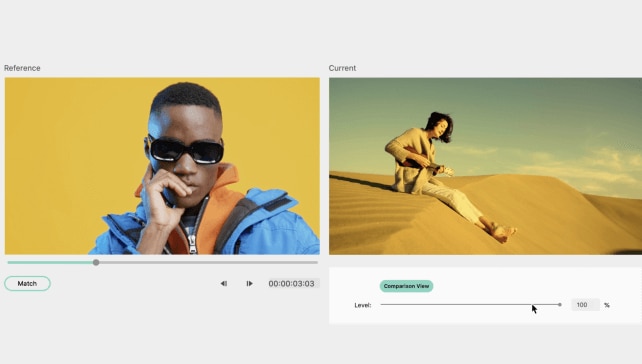Click the percent symbol beside level field
The height and width of the screenshot is (364, 642).
coord(607,305)
